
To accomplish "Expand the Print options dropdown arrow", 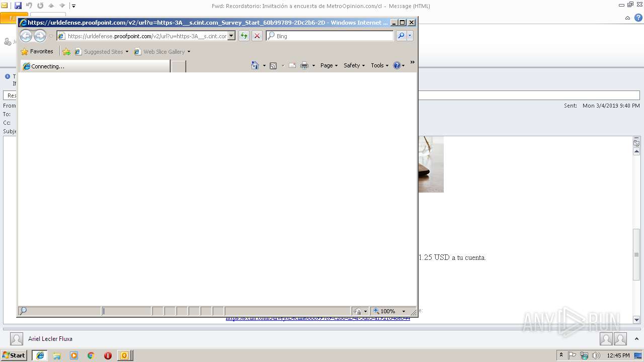I will click(x=313, y=65).
